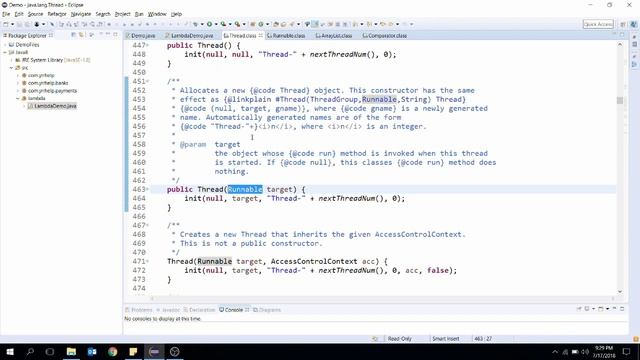The image size is (640, 360).
Task: Click the green Run toolbar button
Action: [x=209, y=24]
